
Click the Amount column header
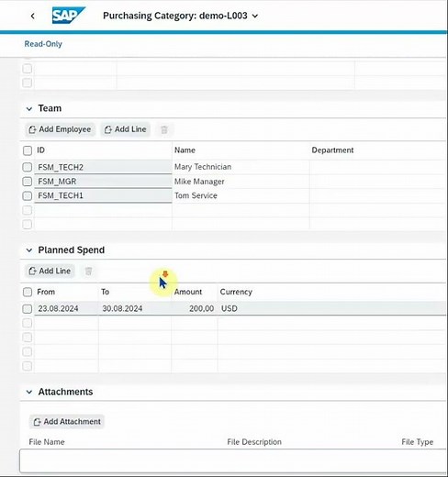(x=188, y=292)
